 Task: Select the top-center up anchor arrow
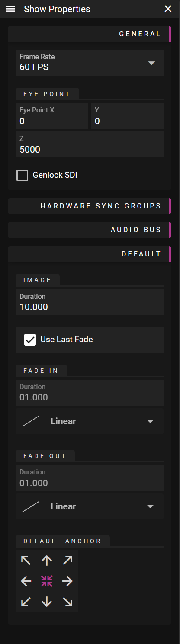pos(47,561)
